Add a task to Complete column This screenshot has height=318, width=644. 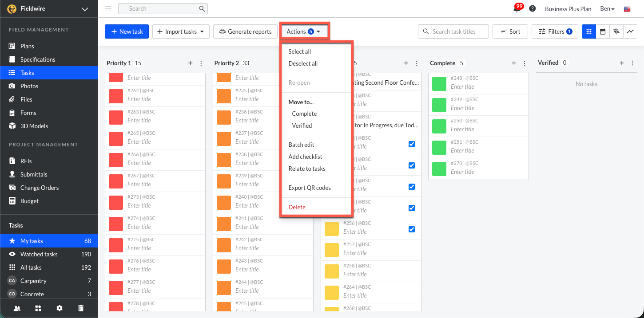514,63
